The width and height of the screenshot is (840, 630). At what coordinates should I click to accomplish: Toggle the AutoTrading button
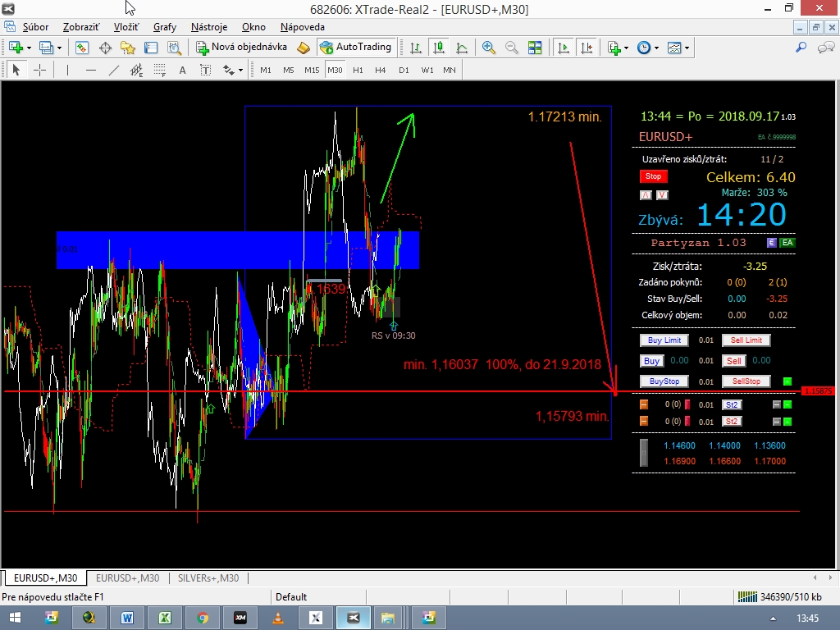[356, 47]
